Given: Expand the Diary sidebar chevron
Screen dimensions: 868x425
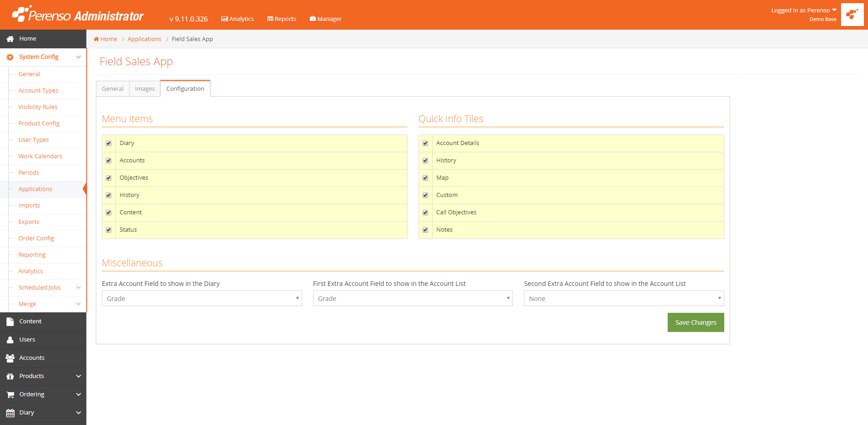Looking at the screenshot, I should (x=78, y=413).
